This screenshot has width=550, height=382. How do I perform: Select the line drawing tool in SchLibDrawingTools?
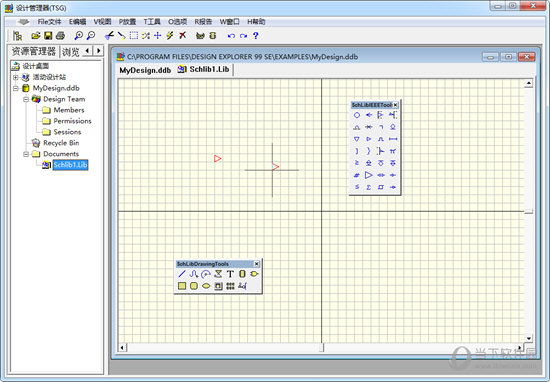pyautogui.click(x=182, y=274)
